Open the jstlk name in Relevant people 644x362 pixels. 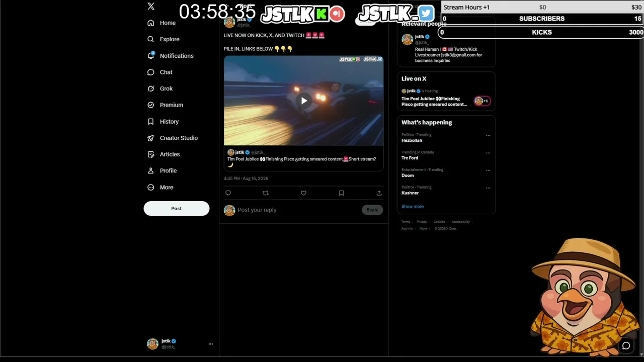[420, 37]
